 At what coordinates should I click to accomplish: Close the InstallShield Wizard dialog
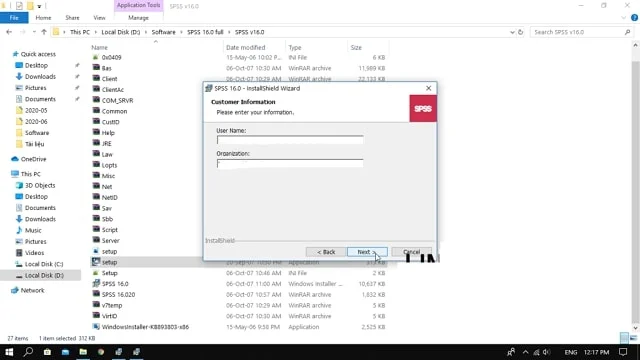[428, 88]
